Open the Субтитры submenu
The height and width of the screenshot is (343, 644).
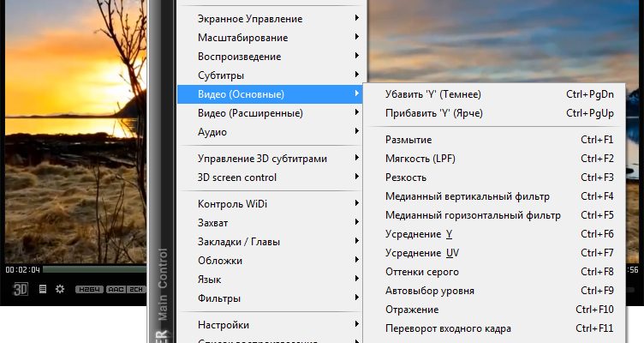tap(270, 75)
